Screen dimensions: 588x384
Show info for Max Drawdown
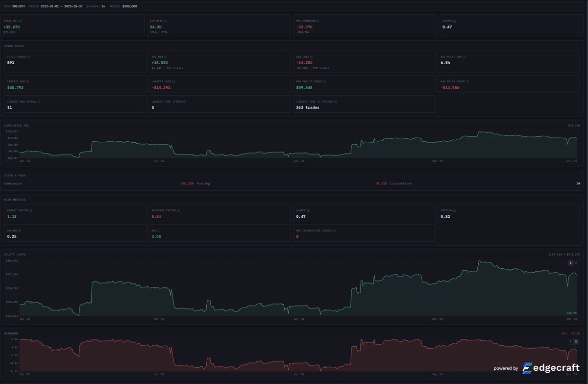(318, 21)
